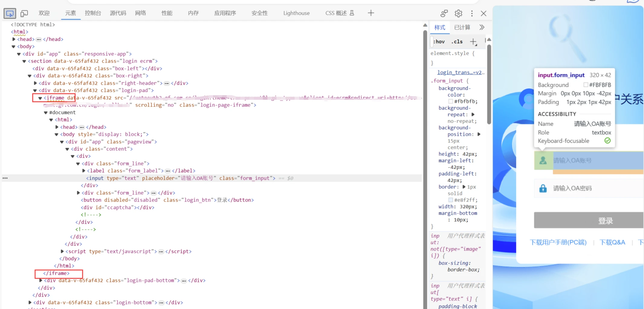Click the user avatar icon in account field
Image resolution: width=644 pixels, height=309 pixels.
click(x=543, y=161)
